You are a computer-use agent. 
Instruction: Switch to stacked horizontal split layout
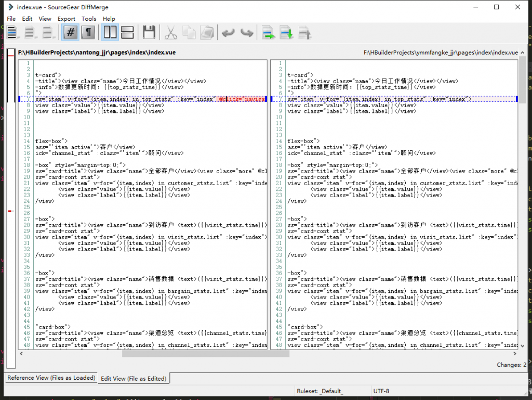pyautogui.click(x=127, y=33)
